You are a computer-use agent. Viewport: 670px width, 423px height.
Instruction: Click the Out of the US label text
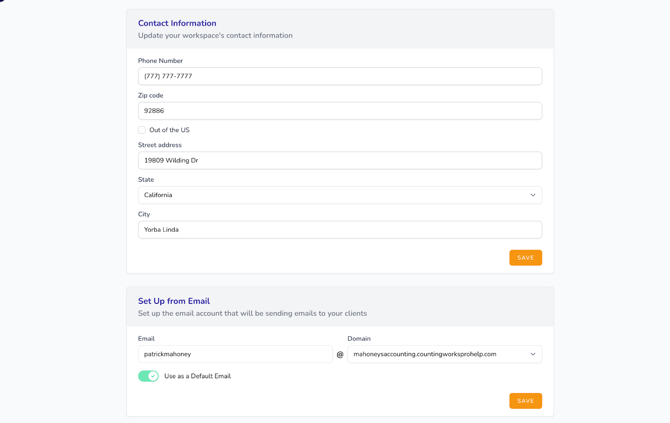pos(169,130)
